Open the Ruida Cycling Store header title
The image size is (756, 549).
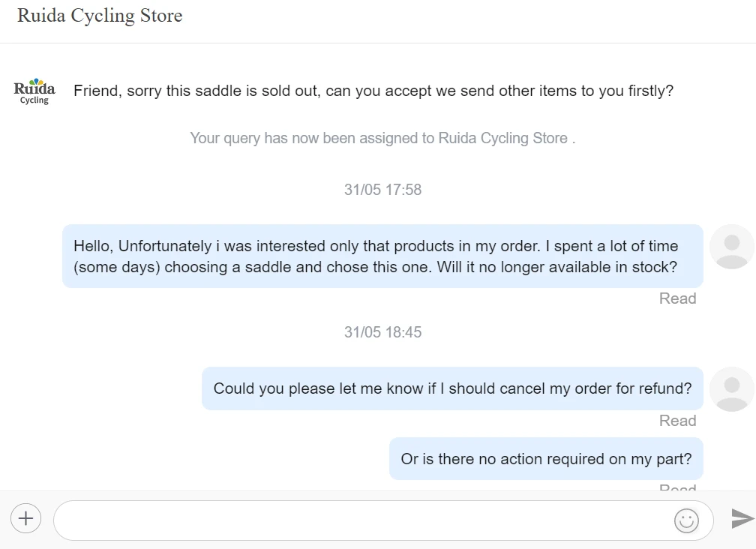point(100,16)
